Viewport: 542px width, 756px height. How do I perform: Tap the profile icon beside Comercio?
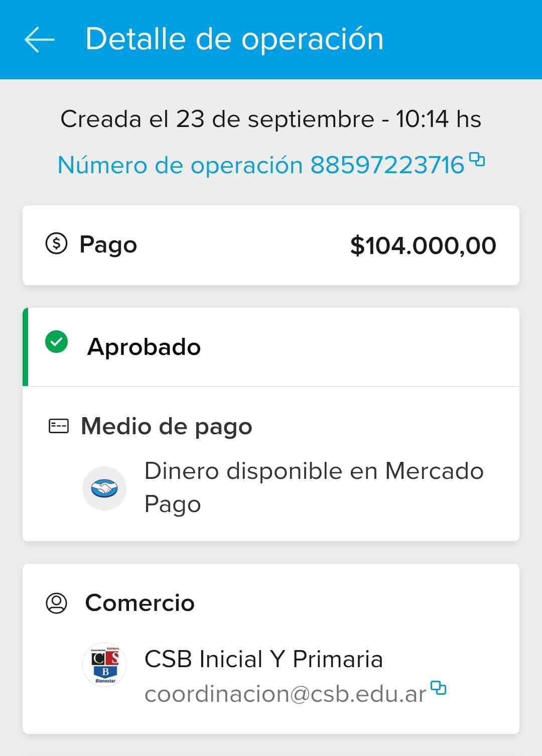point(56,603)
